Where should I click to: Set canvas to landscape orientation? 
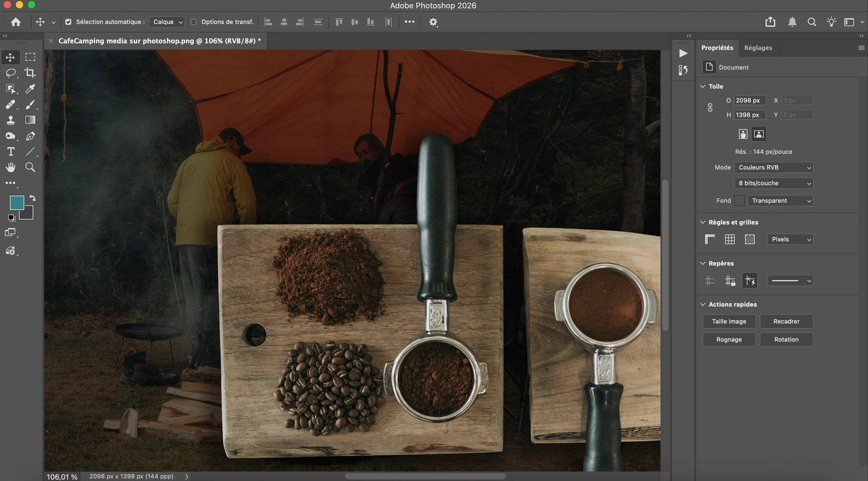pos(759,134)
